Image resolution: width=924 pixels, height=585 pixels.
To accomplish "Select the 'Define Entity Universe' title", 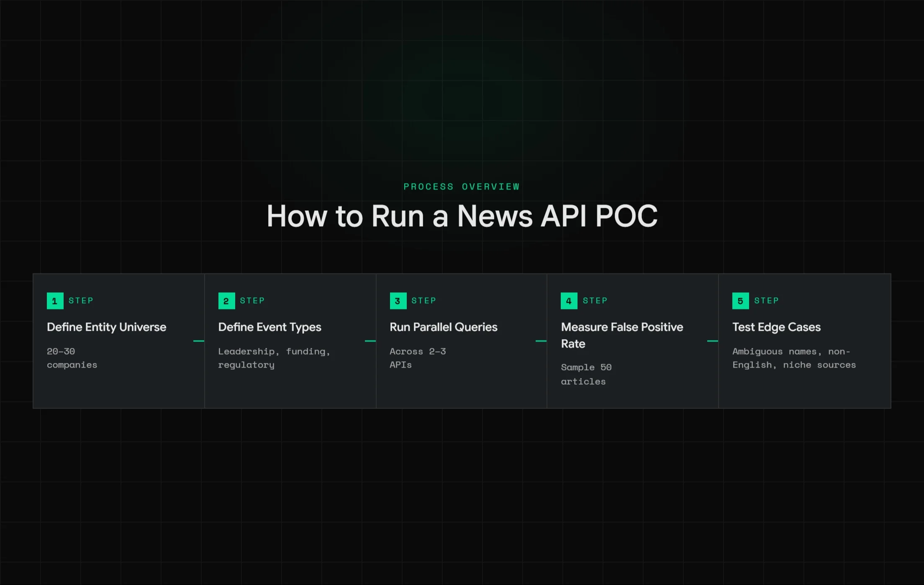I will [x=106, y=327].
